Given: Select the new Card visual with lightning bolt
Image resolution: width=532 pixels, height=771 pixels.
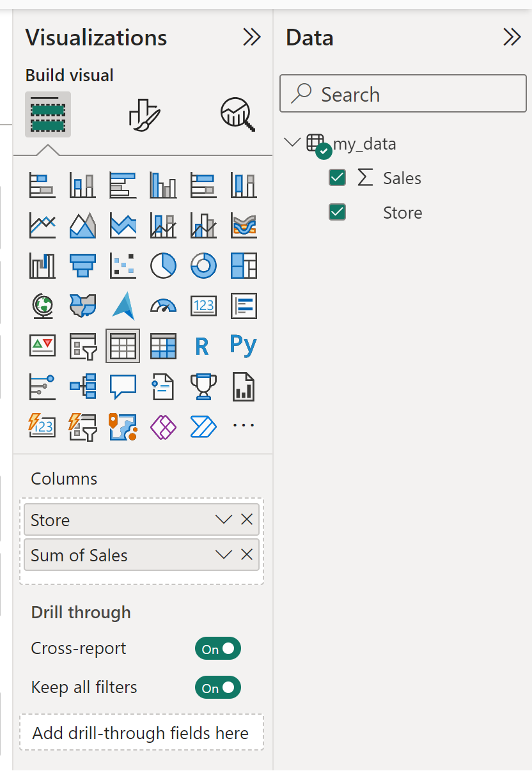Looking at the screenshot, I should (x=42, y=426).
